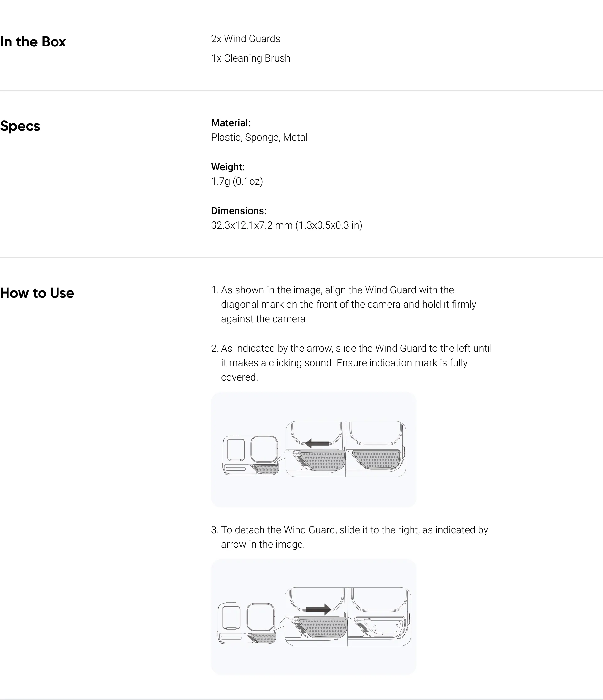Click the exposed microphone slot close-up panel
603x700 pixels.
379,616
